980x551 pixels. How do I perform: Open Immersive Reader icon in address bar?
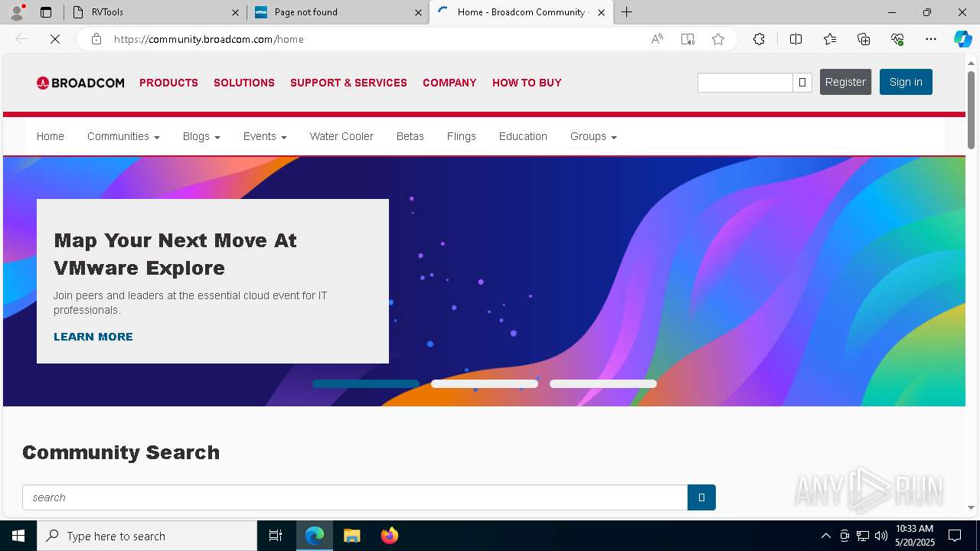click(688, 39)
